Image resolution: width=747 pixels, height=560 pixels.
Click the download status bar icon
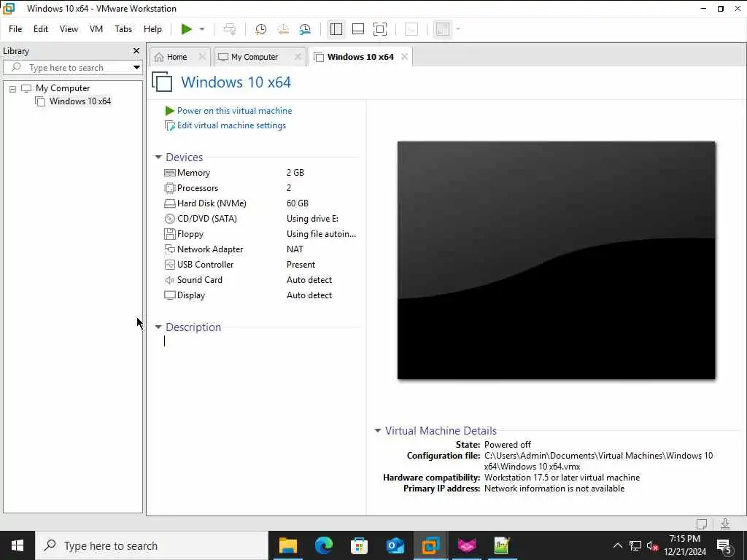click(x=725, y=524)
